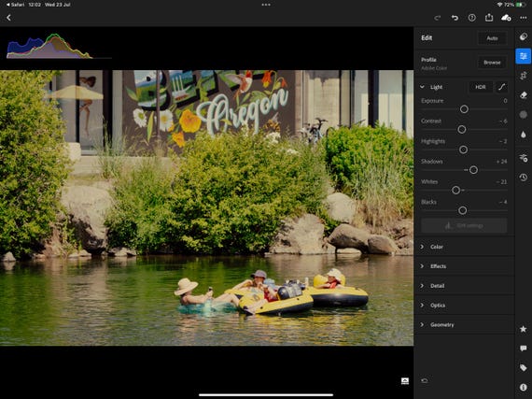Toggle the tone curve button
532x399 pixels.
click(502, 87)
